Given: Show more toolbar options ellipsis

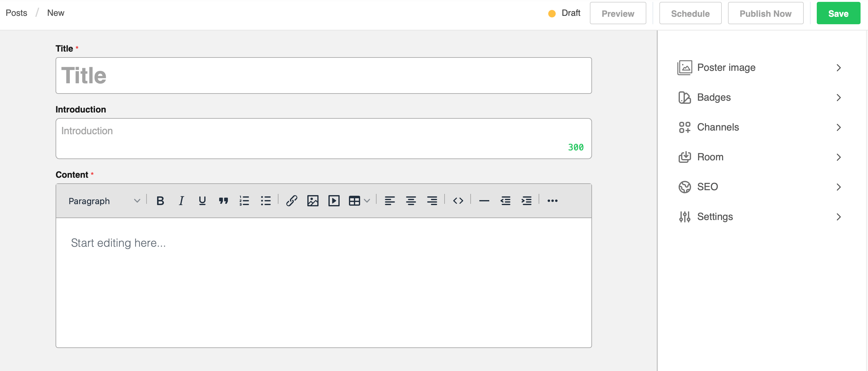Looking at the screenshot, I should coord(552,201).
